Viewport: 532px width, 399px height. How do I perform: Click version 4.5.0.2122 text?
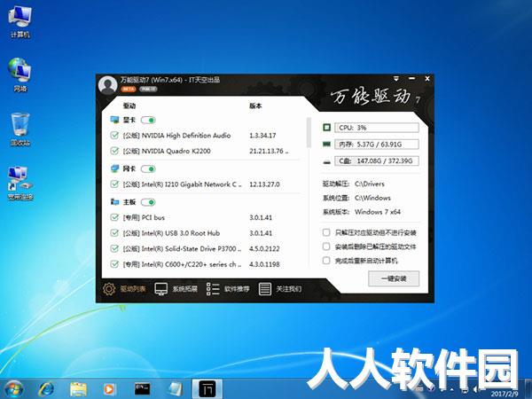[264, 248]
